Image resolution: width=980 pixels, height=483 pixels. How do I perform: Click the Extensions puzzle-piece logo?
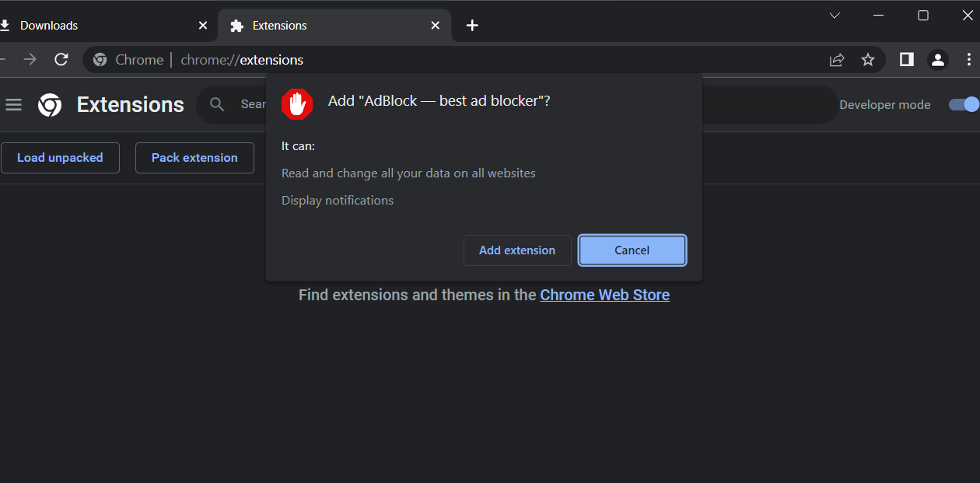(x=50, y=104)
